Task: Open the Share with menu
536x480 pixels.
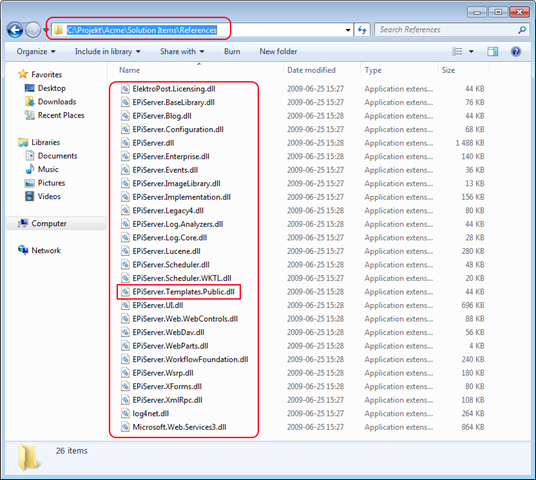Action: (x=182, y=52)
